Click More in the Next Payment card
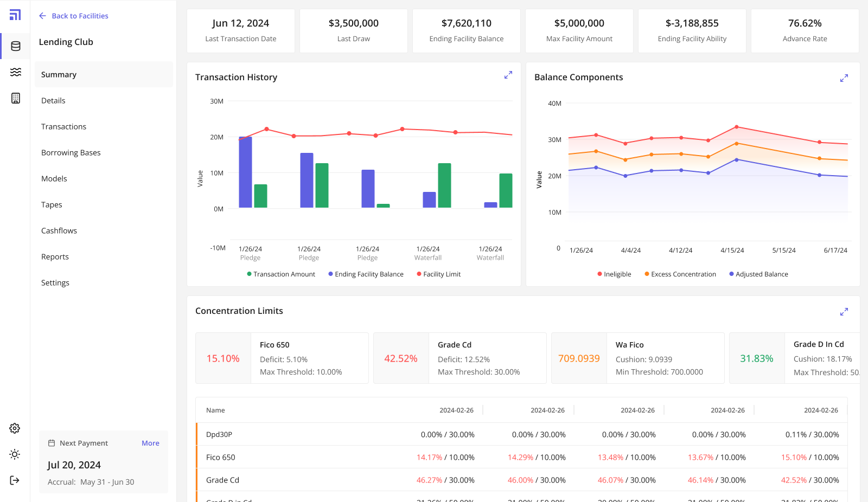Viewport: 868px width, 502px height. pyautogui.click(x=150, y=443)
